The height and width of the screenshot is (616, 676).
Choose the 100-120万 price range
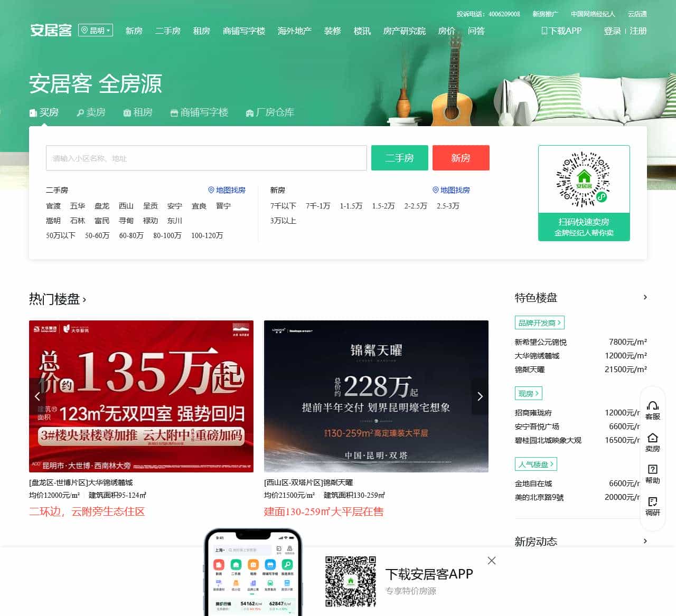[x=207, y=235]
